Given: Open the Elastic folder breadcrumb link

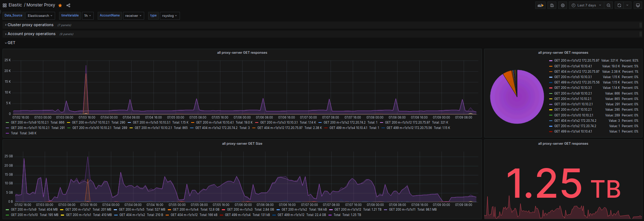Looking at the screenshot, I should (15, 5).
